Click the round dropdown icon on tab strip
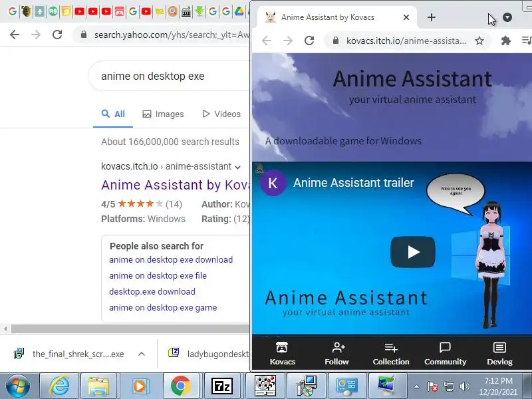The image size is (532, 399). pyautogui.click(x=507, y=17)
